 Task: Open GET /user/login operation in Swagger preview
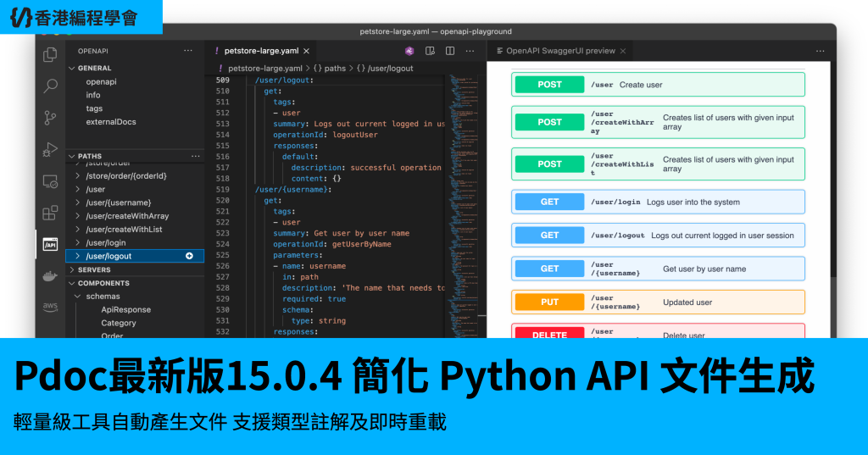coord(658,203)
